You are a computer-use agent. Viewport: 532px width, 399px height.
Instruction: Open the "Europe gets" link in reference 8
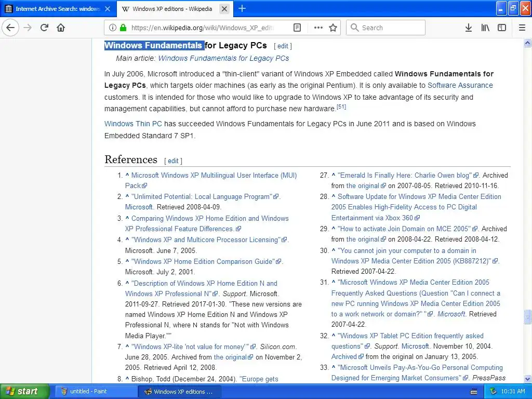pos(259,379)
